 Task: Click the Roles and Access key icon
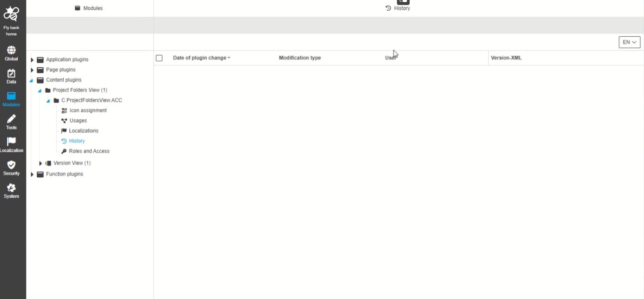[x=64, y=151]
